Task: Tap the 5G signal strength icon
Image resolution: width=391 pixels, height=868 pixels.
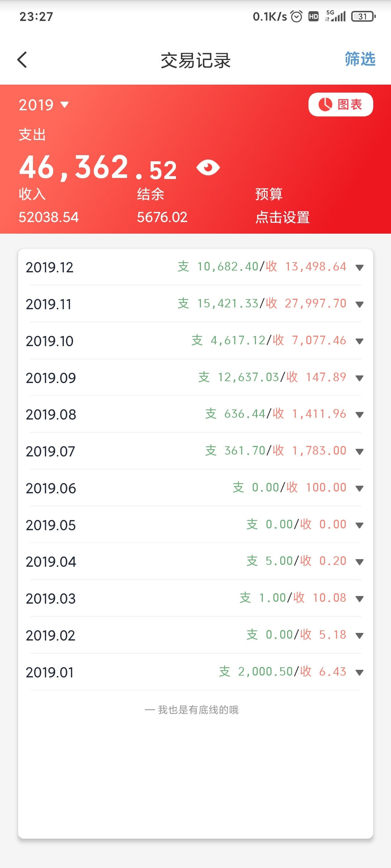Action: click(x=336, y=16)
